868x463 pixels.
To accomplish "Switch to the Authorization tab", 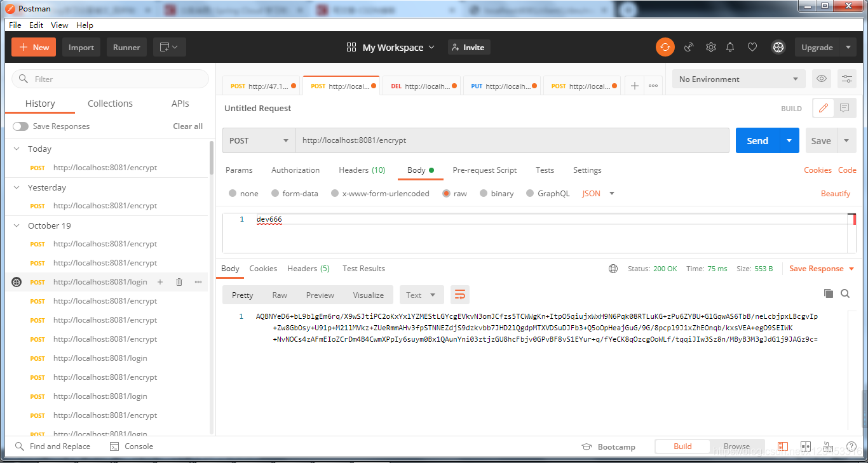I will tap(295, 170).
